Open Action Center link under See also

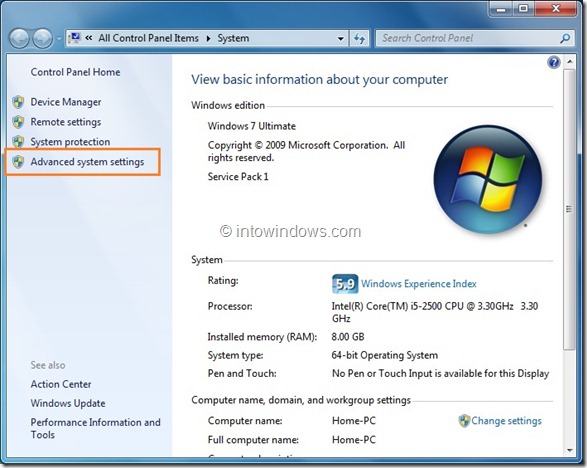click(x=61, y=384)
